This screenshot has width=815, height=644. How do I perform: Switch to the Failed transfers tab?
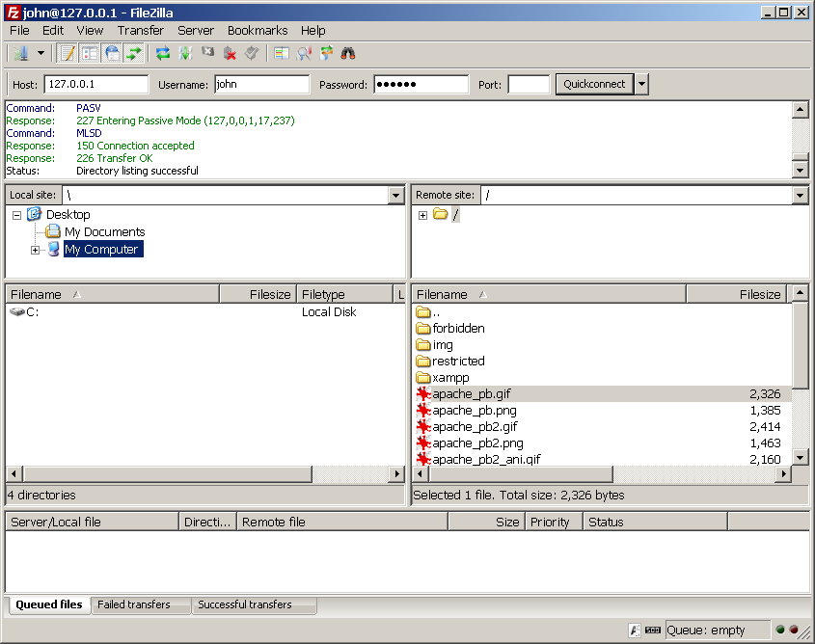pos(134,604)
